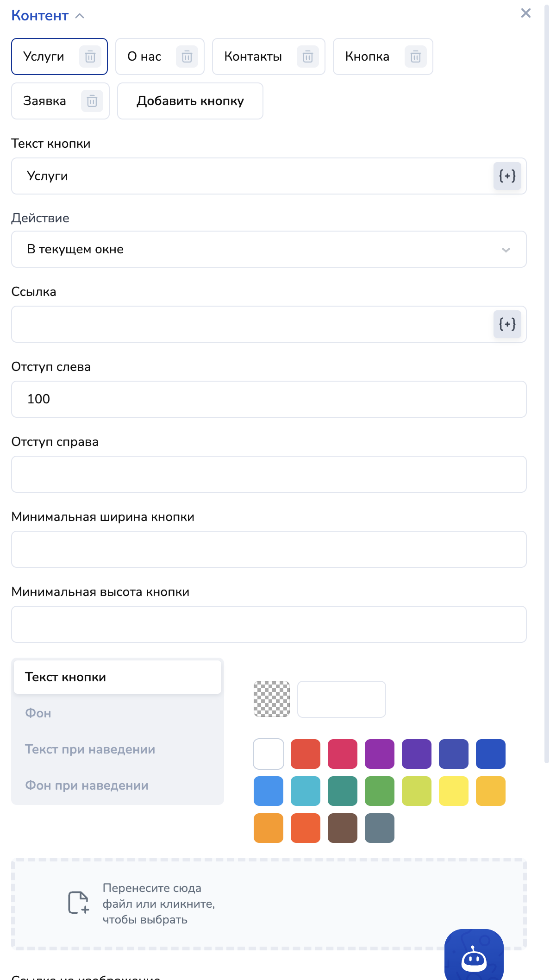Delete the Услуги button with trash icon
The width and height of the screenshot is (550, 980).
click(x=90, y=57)
